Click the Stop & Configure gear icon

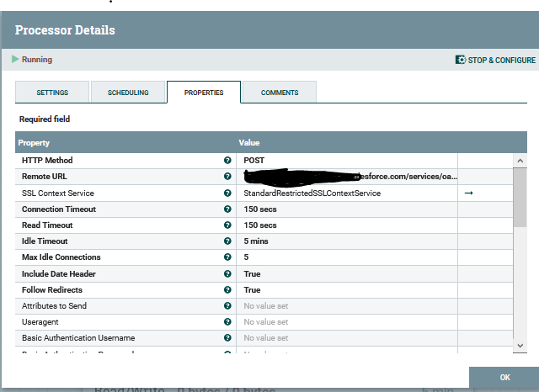(461, 60)
